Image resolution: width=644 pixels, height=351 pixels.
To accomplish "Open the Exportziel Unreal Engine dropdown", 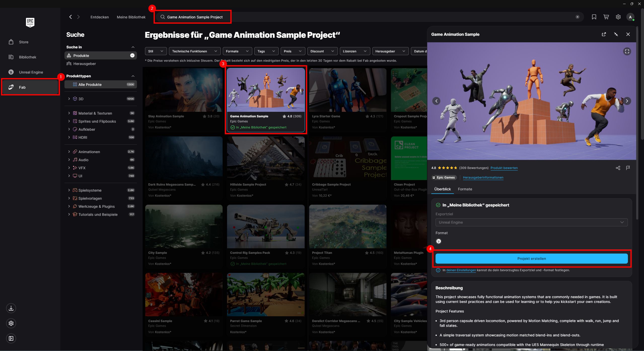I will click(531, 222).
